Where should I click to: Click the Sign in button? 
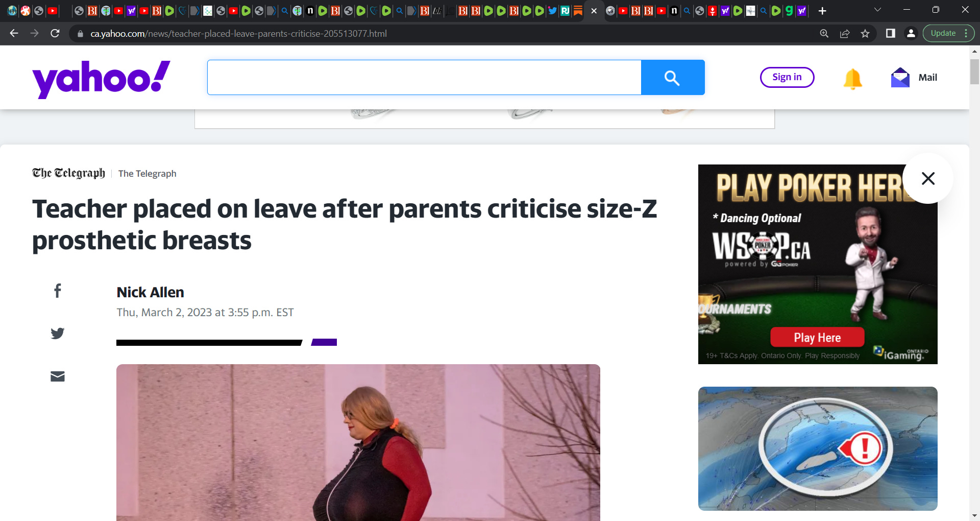787,77
